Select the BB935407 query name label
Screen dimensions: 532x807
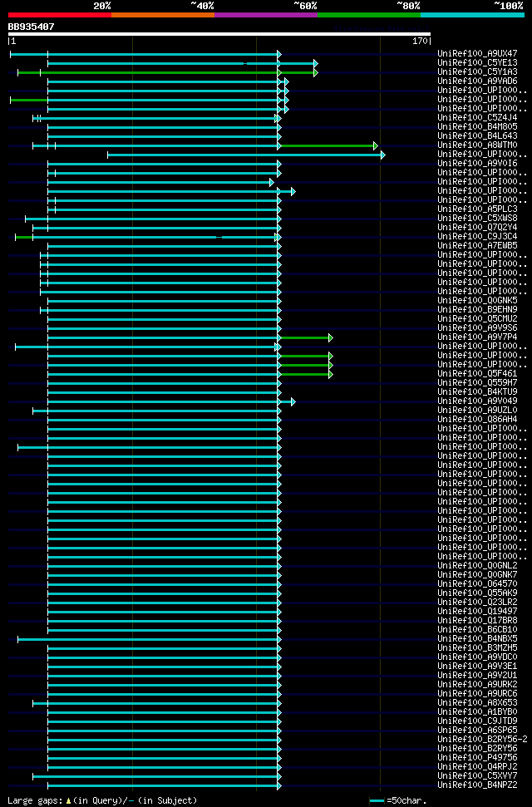31,27
